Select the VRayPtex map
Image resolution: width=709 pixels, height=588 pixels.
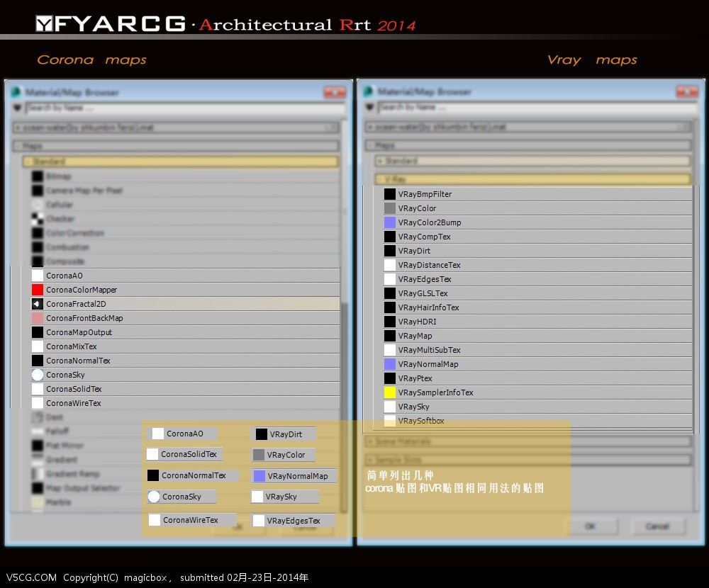(537, 378)
